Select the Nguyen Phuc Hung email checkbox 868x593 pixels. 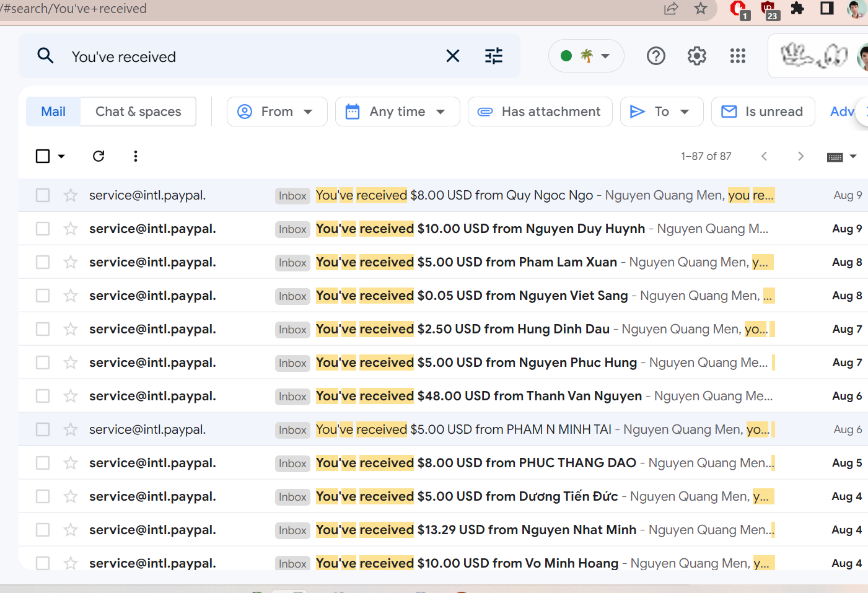pos(43,362)
